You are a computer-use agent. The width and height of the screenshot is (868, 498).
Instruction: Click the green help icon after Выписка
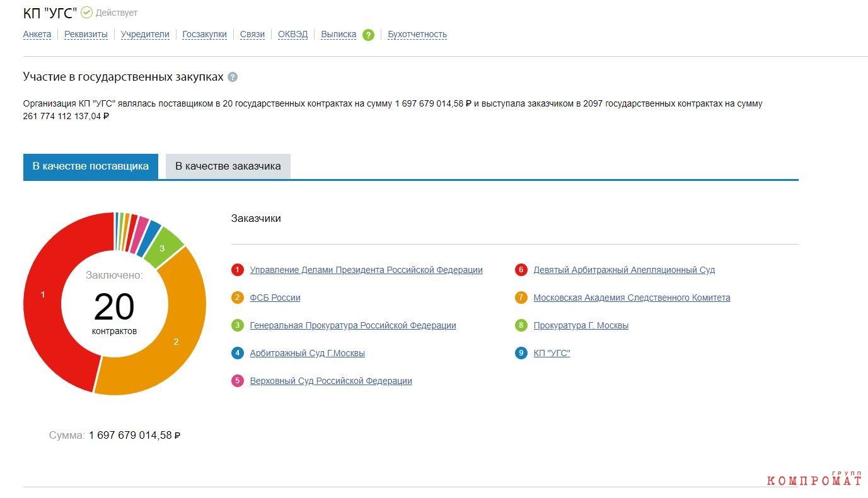368,35
